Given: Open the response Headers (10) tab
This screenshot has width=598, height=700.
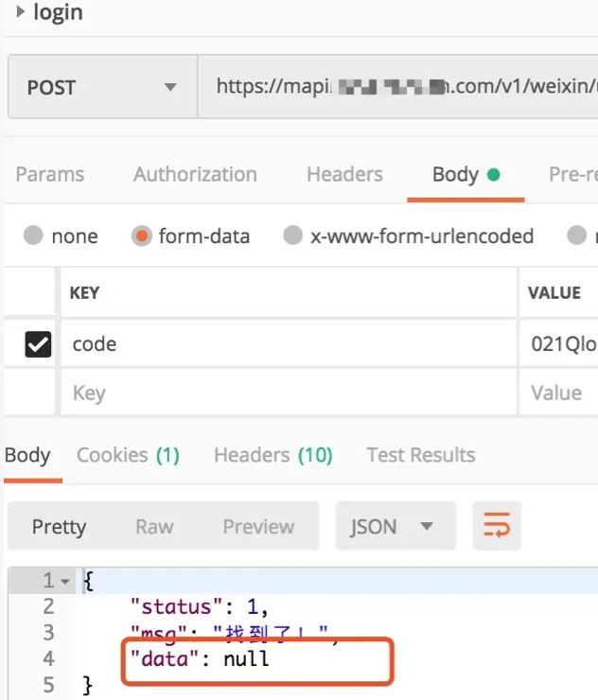Looking at the screenshot, I should [x=273, y=455].
